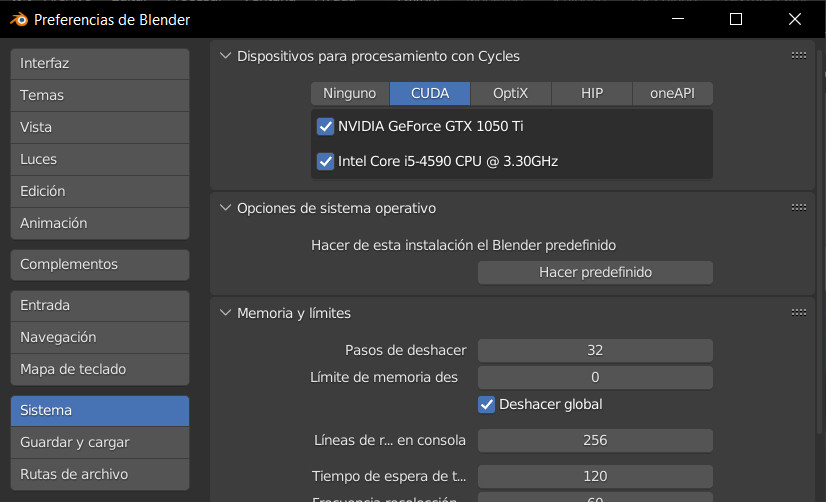Uncheck the NVIDIA GeForce GTX 1050 Ti device

point(325,126)
